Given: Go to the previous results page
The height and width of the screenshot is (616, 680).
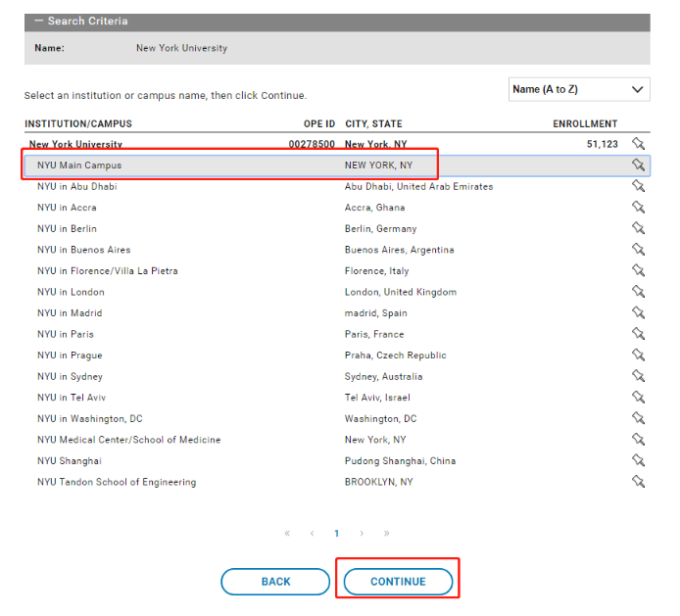Looking at the screenshot, I should [312, 533].
